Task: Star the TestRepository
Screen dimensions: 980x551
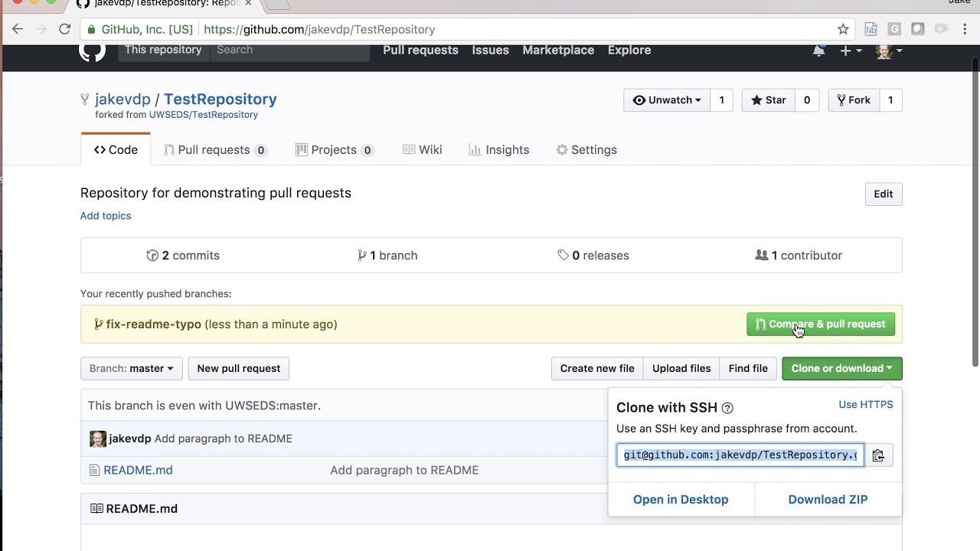Action: pos(769,100)
